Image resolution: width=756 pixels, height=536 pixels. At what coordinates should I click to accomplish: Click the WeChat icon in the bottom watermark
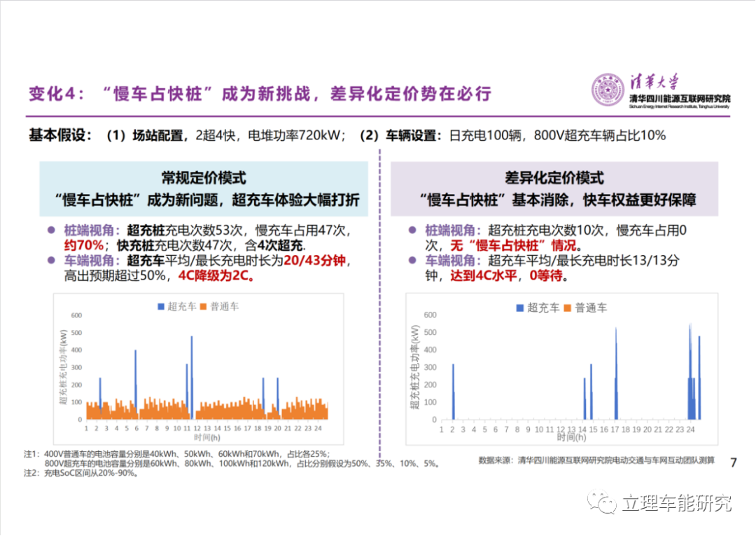click(x=604, y=502)
